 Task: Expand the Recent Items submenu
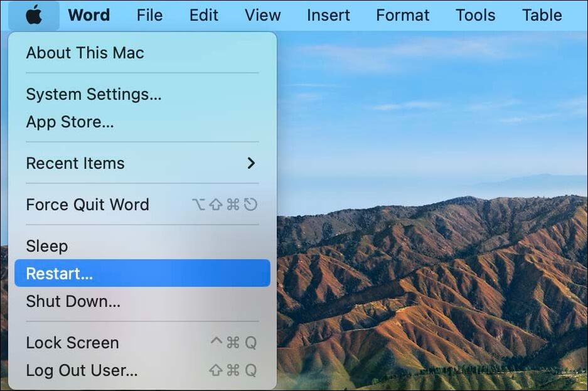142,163
